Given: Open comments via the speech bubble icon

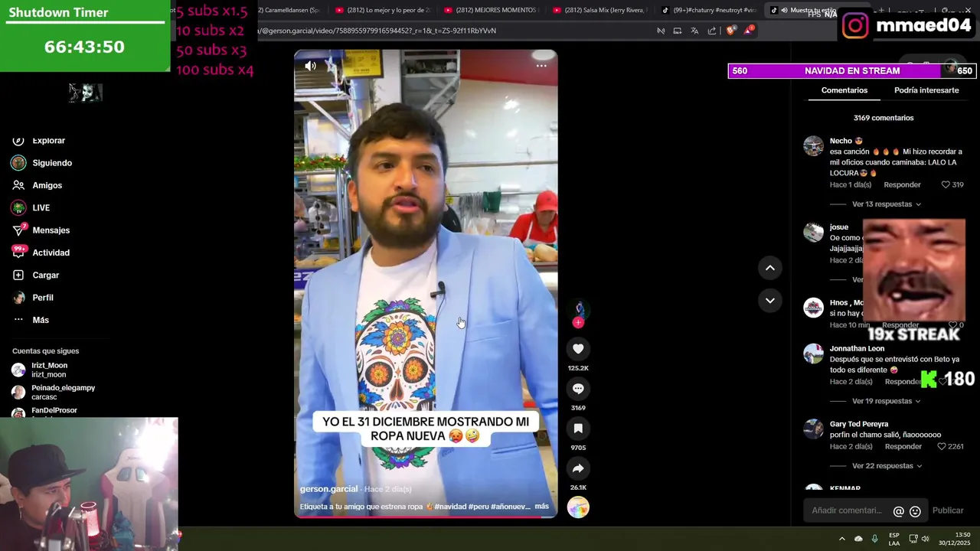Looking at the screenshot, I should click(x=578, y=389).
